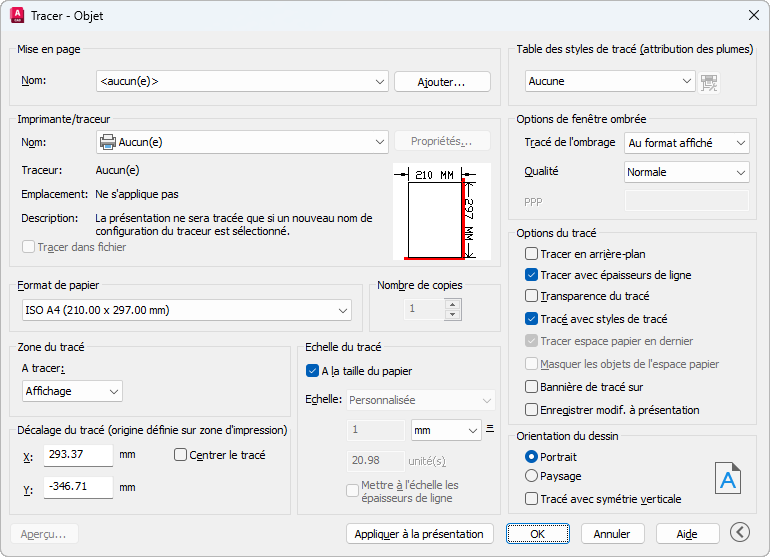Click the Ajouter... button

(442, 82)
